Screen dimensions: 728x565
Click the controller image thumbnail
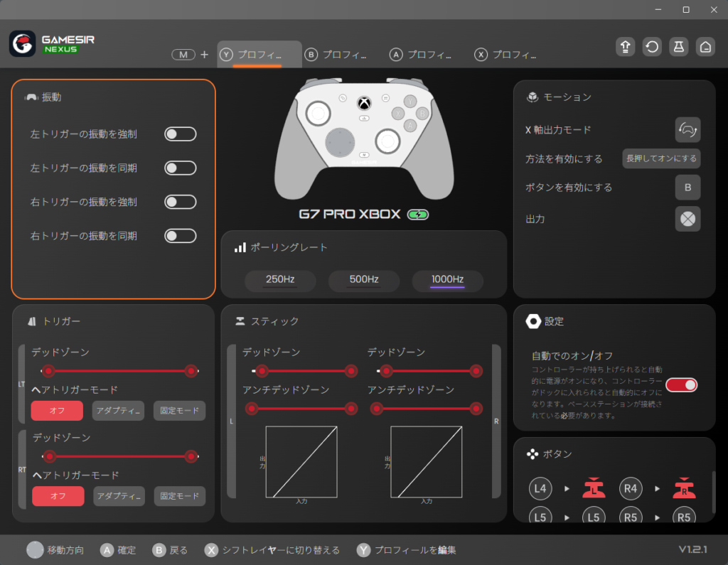[x=364, y=139]
